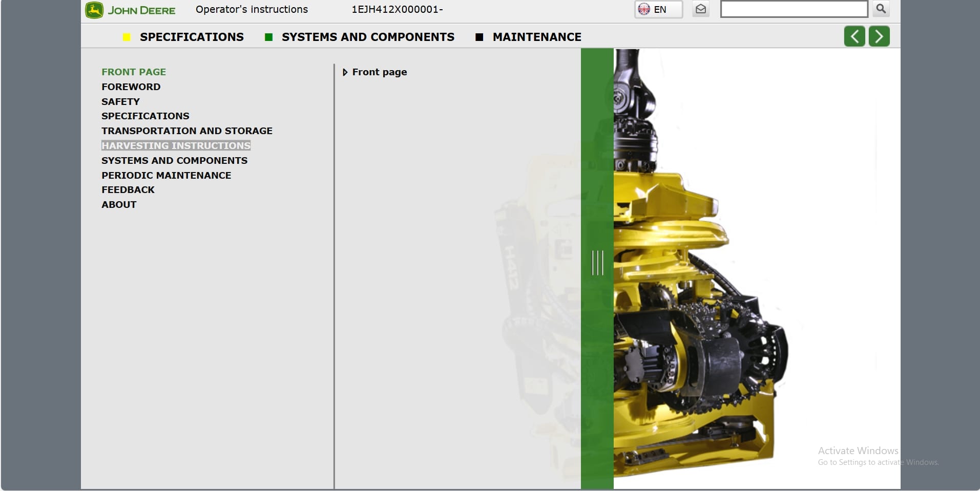Click the envelope feedback icon

(x=701, y=9)
